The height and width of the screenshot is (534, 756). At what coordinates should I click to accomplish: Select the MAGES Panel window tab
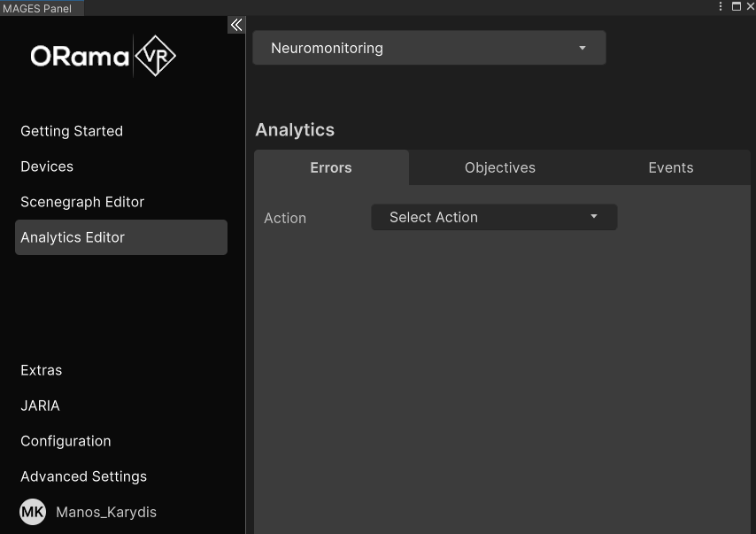[x=37, y=8]
